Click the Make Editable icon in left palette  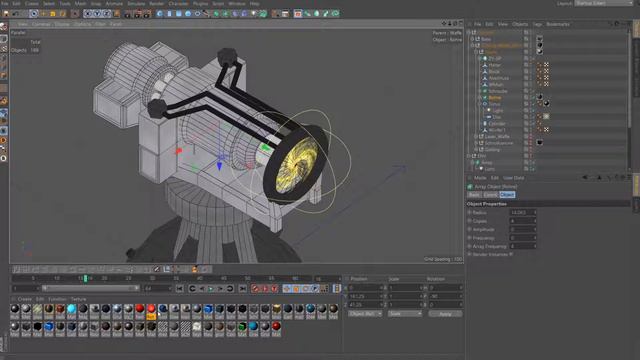[4, 27]
